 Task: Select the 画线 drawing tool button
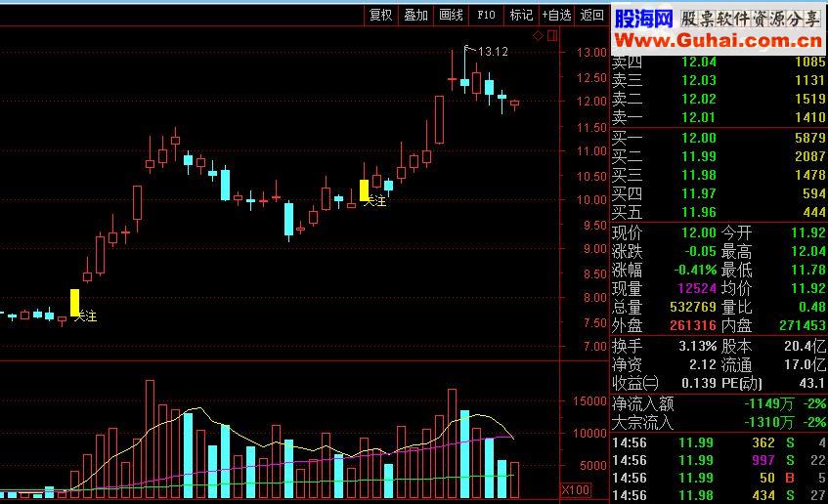point(451,16)
